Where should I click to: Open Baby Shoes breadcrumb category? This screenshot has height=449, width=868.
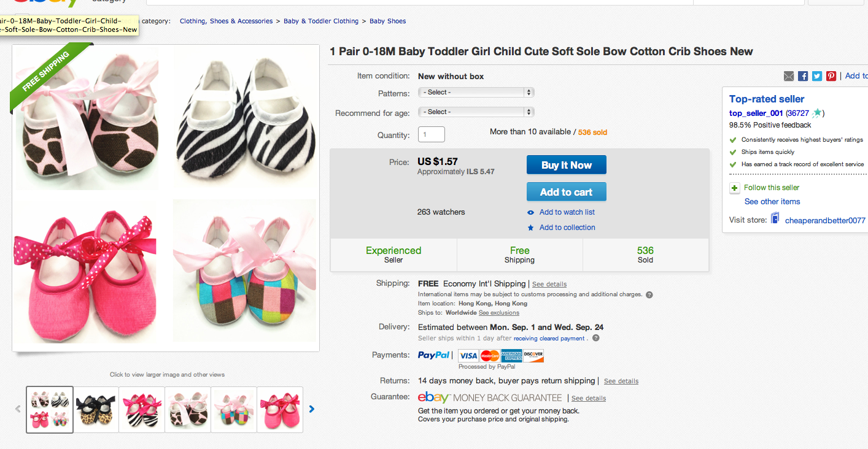[x=387, y=21]
